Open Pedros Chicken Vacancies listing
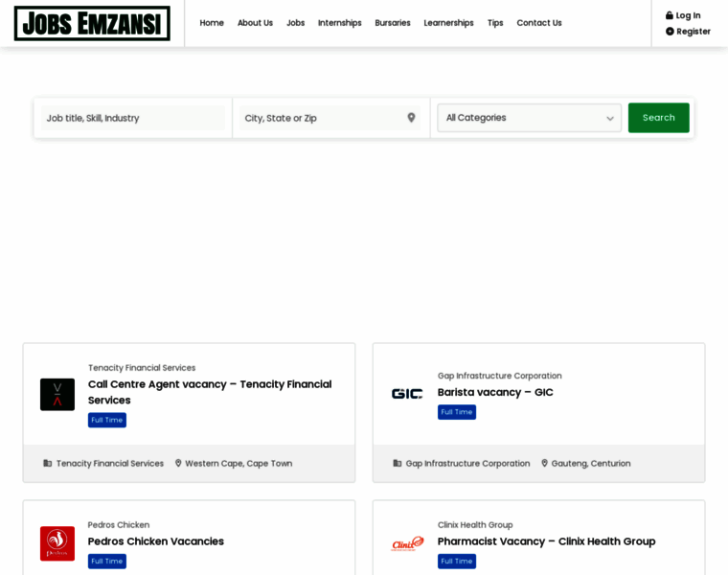728x575 pixels. tap(155, 541)
